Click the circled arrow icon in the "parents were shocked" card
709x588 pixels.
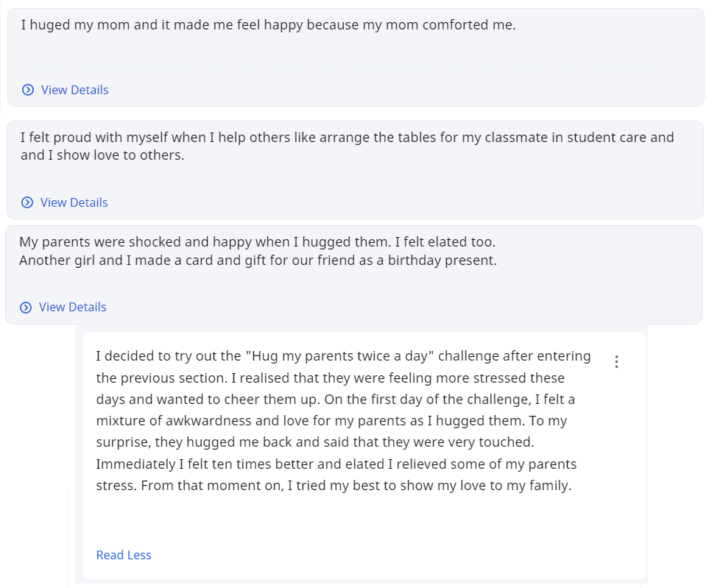pos(26,307)
